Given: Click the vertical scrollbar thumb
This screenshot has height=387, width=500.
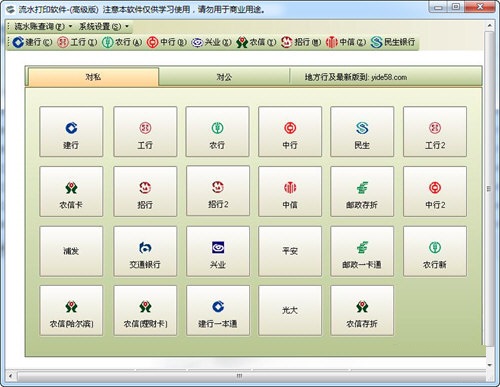Looking at the screenshot, I should [489, 189].
